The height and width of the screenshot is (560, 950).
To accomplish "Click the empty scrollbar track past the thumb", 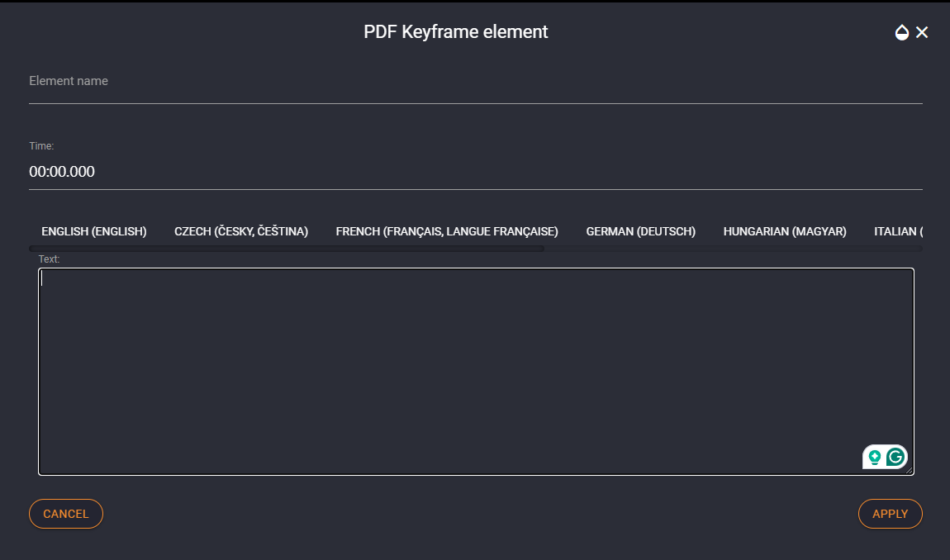I will pos(733,249).
